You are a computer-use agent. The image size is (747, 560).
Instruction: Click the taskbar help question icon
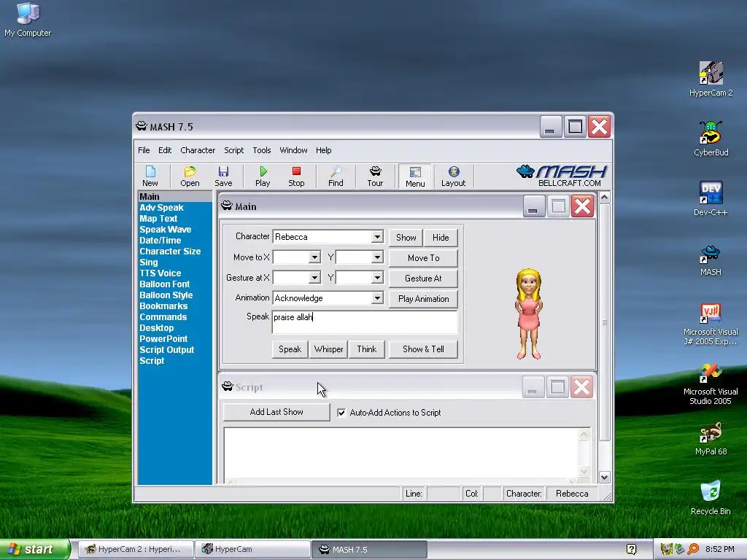(x=631, y=549)
